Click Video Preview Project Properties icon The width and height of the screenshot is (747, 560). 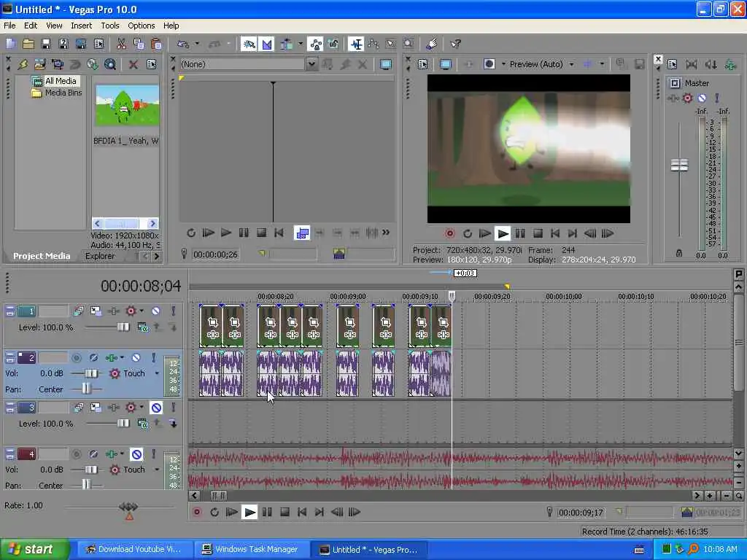(422, 64)
